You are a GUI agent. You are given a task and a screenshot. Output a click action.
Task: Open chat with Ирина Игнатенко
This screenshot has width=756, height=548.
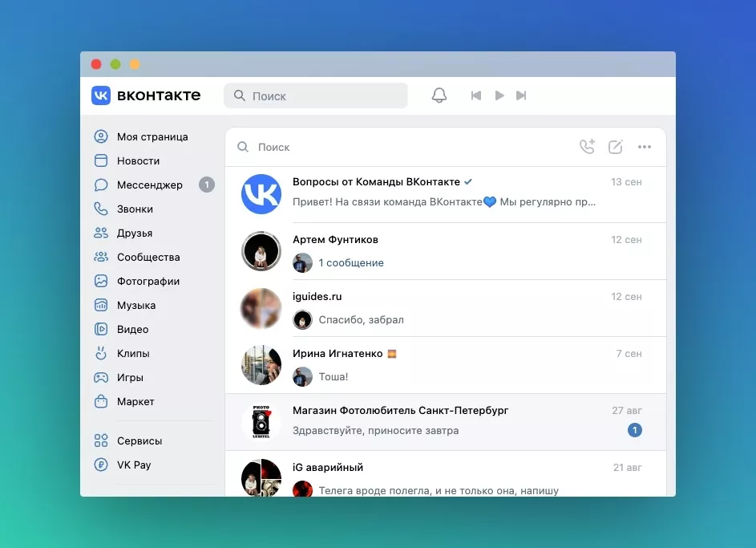[446, 365]
